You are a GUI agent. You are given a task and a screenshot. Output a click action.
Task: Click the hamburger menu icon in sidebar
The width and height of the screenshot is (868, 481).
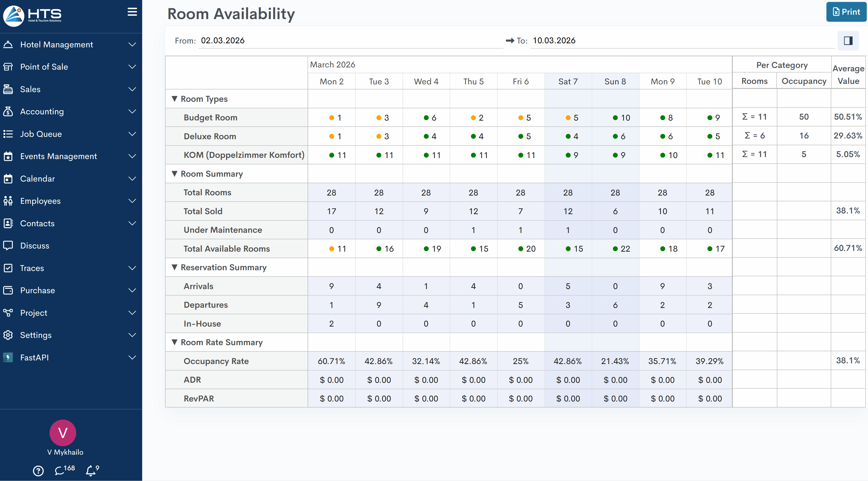132,12
